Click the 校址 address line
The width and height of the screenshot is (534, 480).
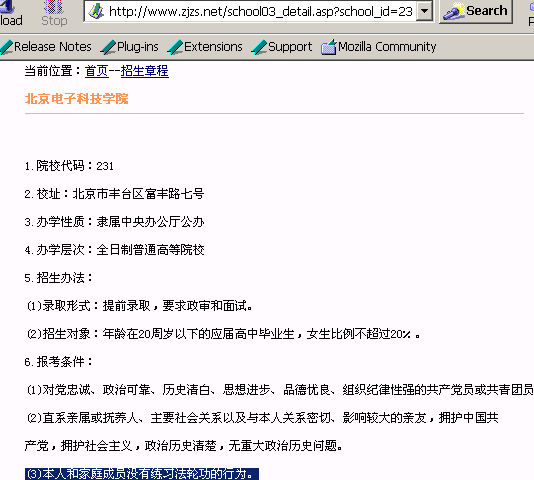(x=114, y=194)
